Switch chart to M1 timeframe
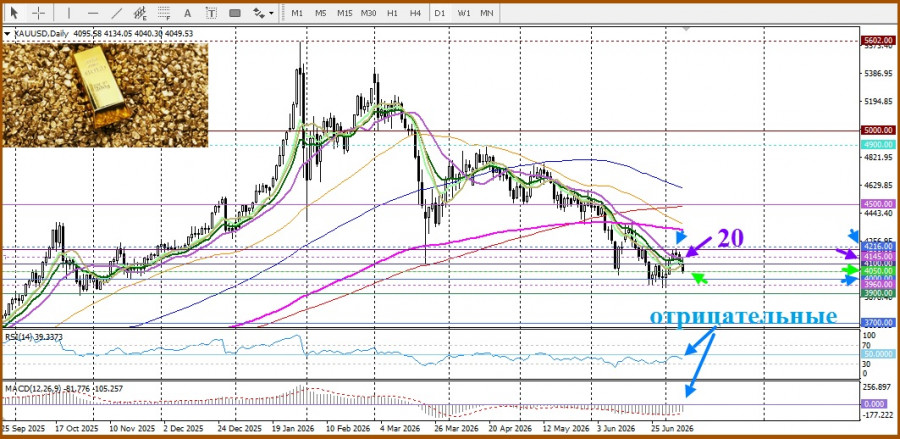The height and width of the screenshot is (439, 900). click(297, 13)
